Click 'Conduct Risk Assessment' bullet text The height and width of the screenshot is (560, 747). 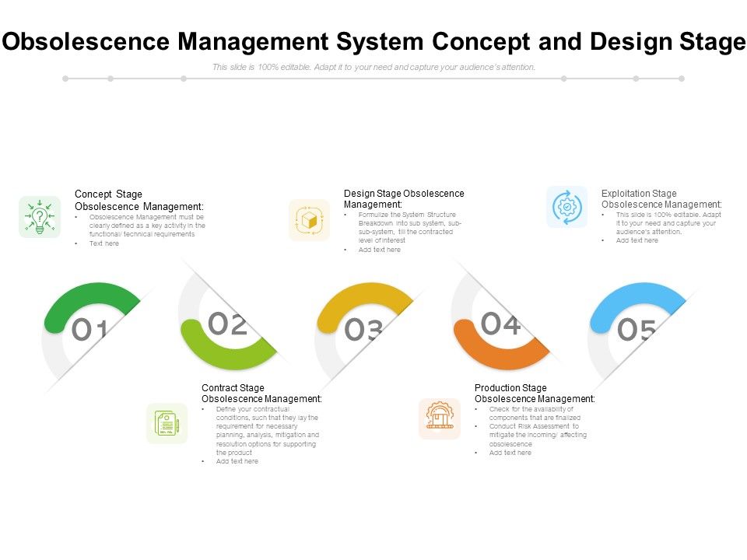(x=538, y=435)
